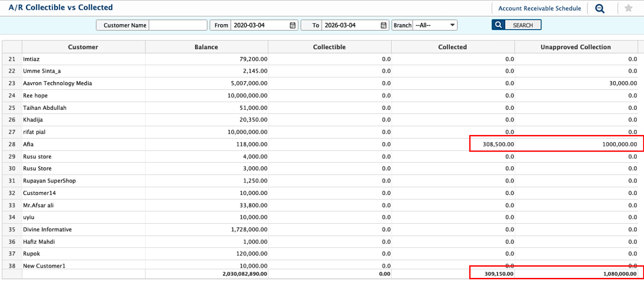
Task: Click the magnifier zoom icon in header
Action: click(600, 9)
